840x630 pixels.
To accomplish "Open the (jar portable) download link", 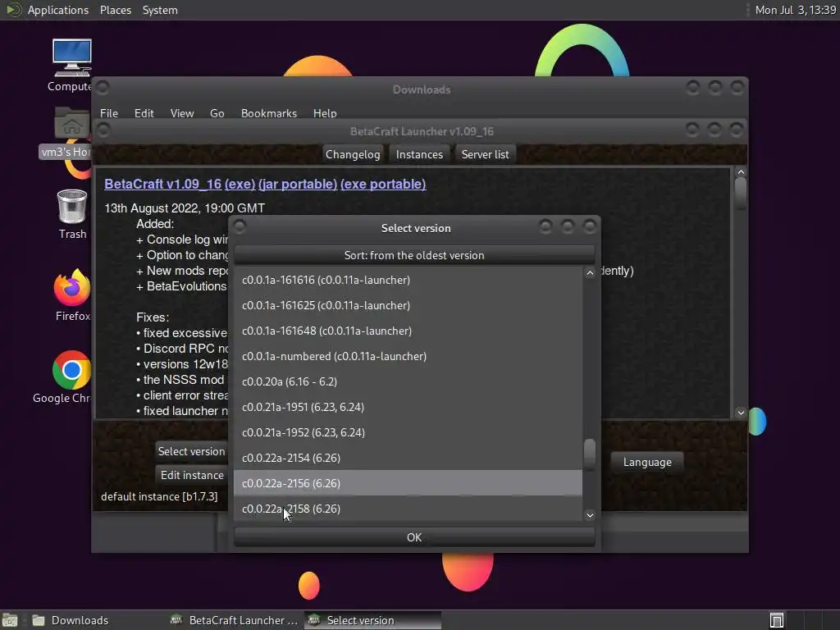I will (x=297, y=184).
